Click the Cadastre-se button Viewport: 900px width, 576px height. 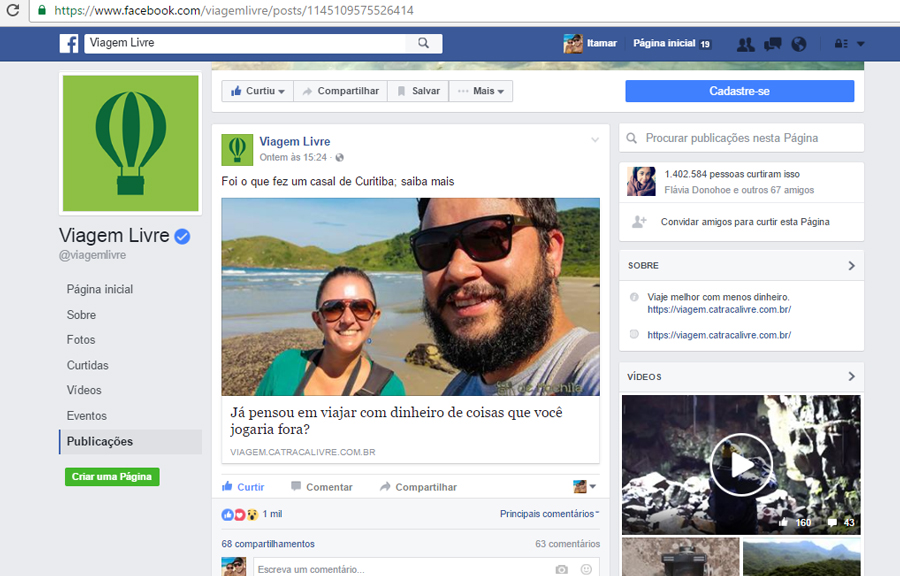(739, 91)
